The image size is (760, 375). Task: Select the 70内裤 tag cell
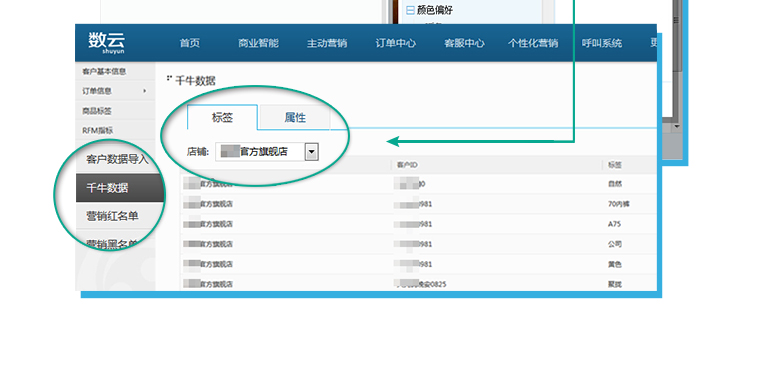click(618, 204)
